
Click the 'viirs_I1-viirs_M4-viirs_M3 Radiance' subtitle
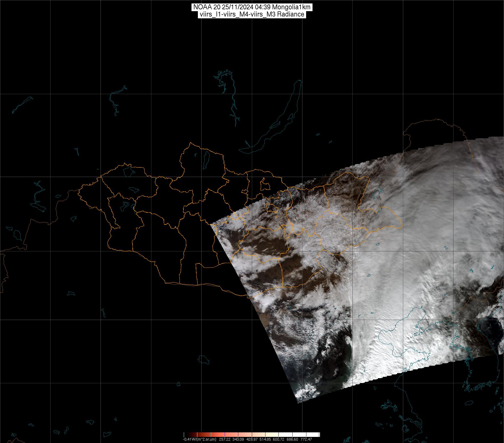pos(252,14)
